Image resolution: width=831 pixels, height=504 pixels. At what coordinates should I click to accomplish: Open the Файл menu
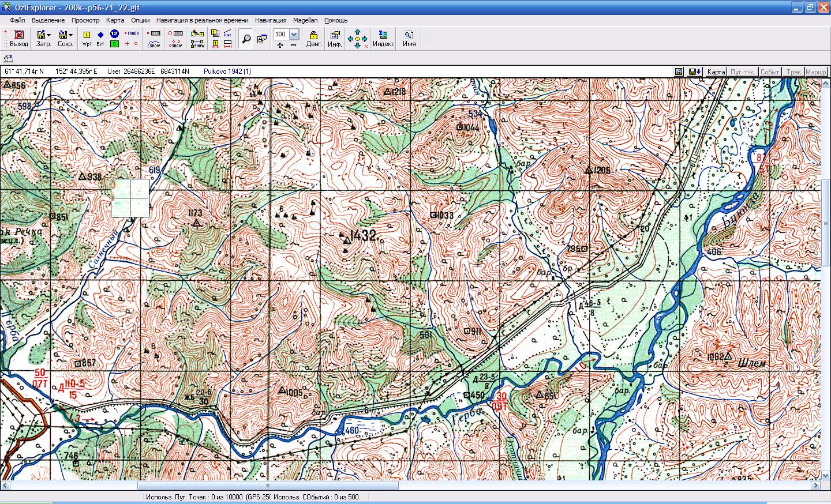click(17, 20)
